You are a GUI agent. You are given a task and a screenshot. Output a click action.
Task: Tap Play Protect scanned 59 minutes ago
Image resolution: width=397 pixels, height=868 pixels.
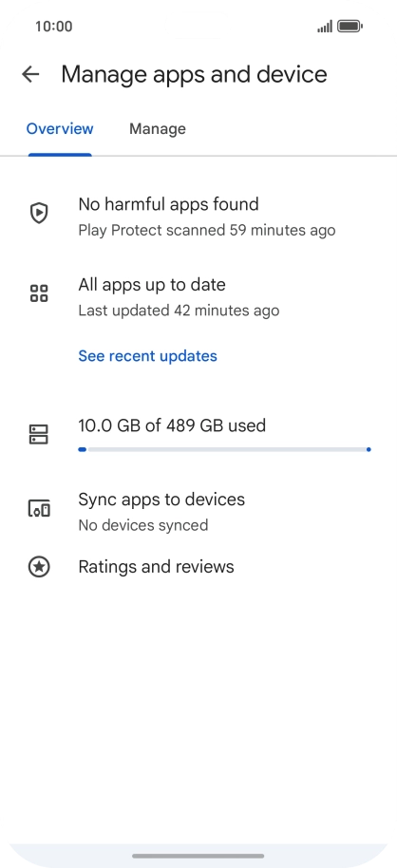(x=206, y=230)
